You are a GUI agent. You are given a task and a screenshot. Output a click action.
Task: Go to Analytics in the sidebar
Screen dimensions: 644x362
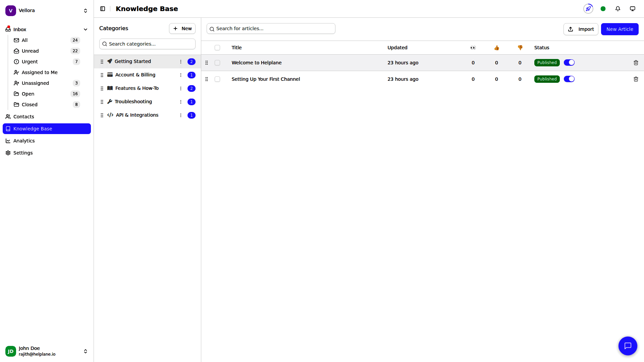[24, 141]
